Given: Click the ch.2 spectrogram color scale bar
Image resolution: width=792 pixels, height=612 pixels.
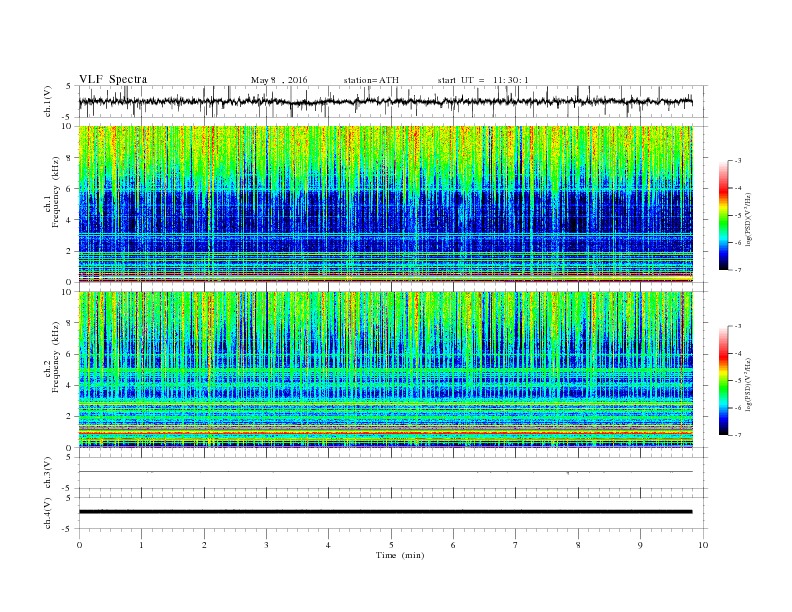Looking at the screenshot, I should tap(723, 381).
